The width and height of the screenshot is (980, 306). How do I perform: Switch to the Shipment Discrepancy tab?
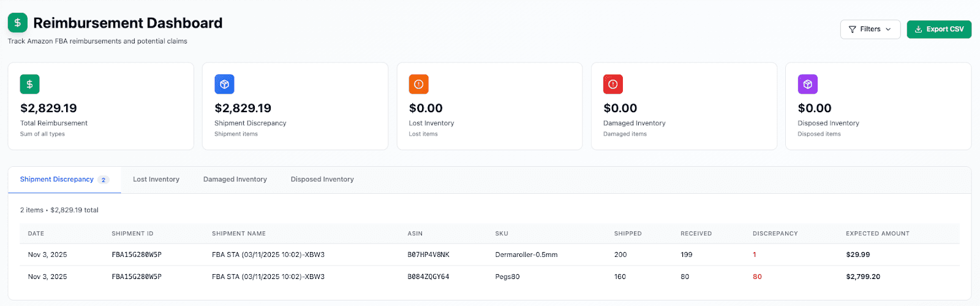pyautogui.click(x=64, y=180)
